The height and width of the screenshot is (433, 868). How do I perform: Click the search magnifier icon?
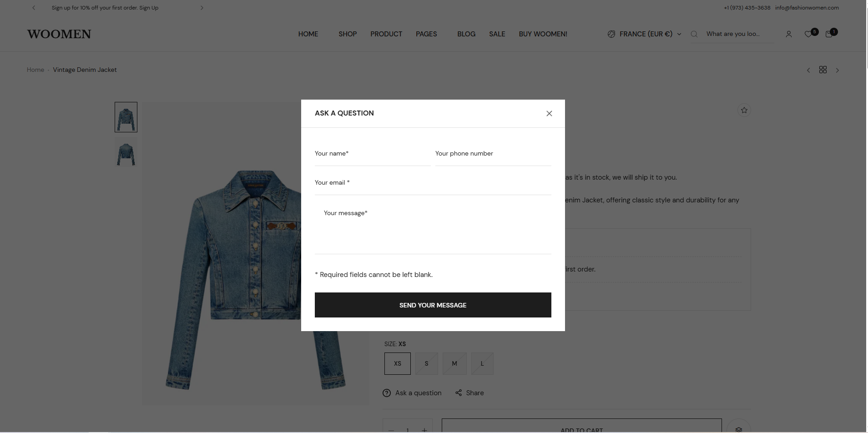pos(694,34)
